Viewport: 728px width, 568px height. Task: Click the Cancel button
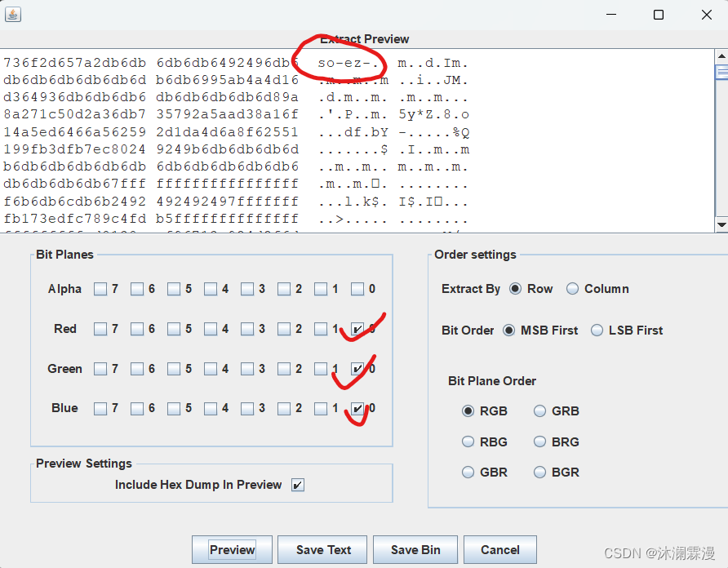tap(500, 550)
